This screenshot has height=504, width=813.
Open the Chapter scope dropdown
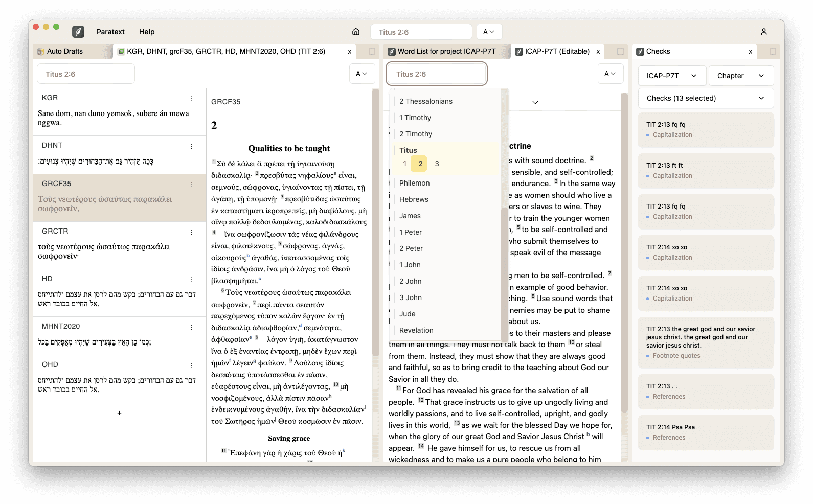[x=741, y=76]
